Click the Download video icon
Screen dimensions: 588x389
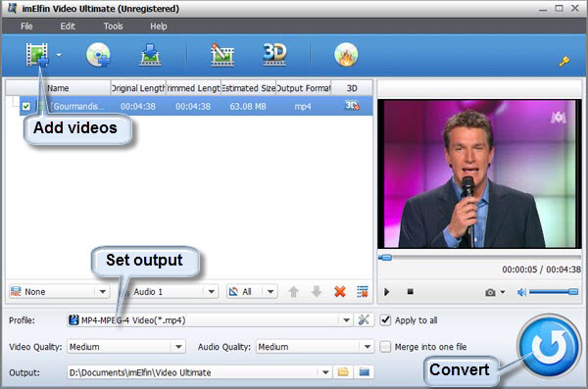coord(150,55)
